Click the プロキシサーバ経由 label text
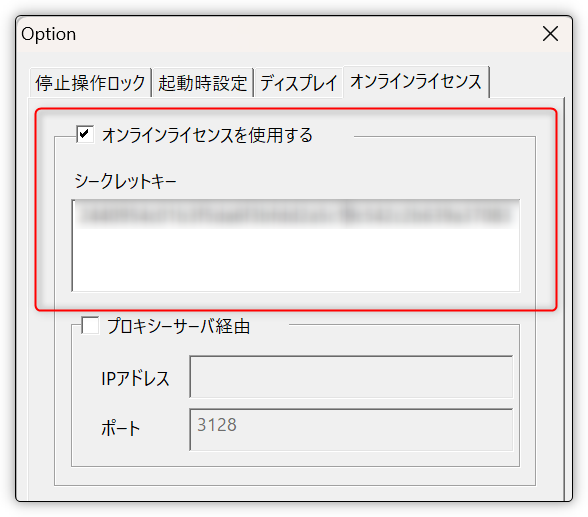The height and width of the screenshot is (517, 588). 178,326
